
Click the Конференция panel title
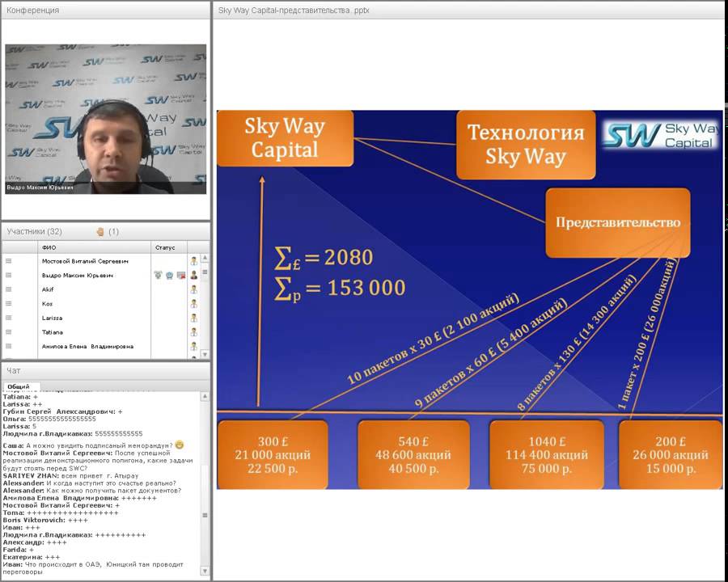pyautogui.click(x=32, y=10)
